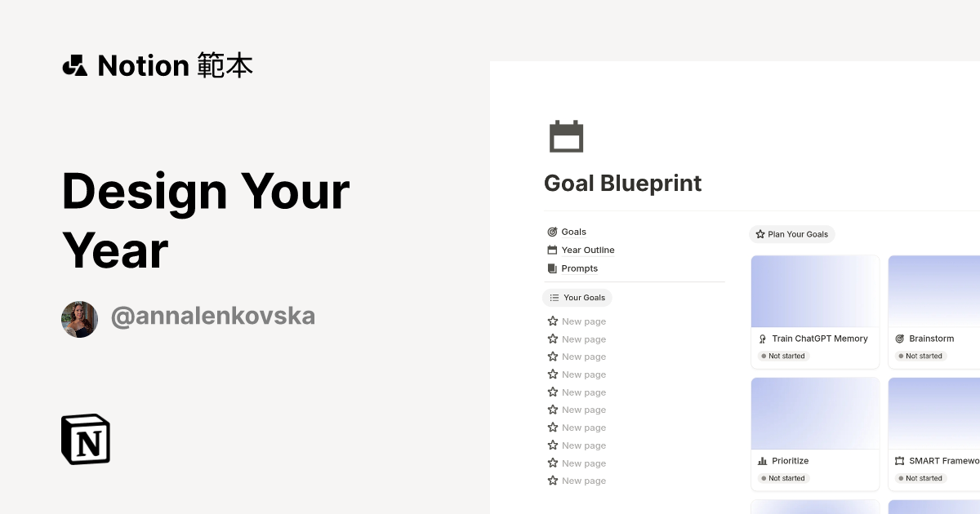Click Not started on Train ChatGPT Memory

(x=782, y=356)
